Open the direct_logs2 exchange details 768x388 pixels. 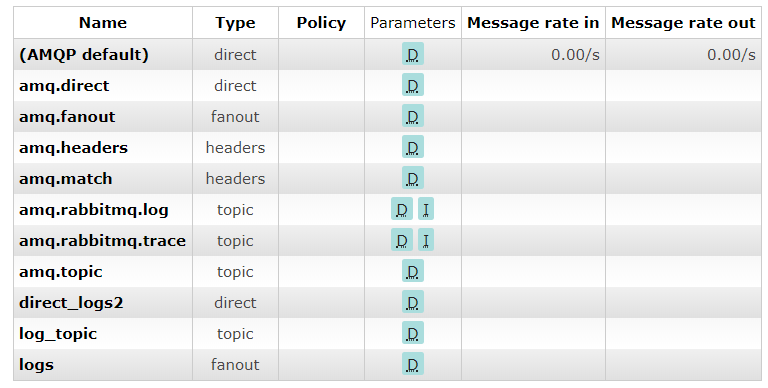pos(71,303)
